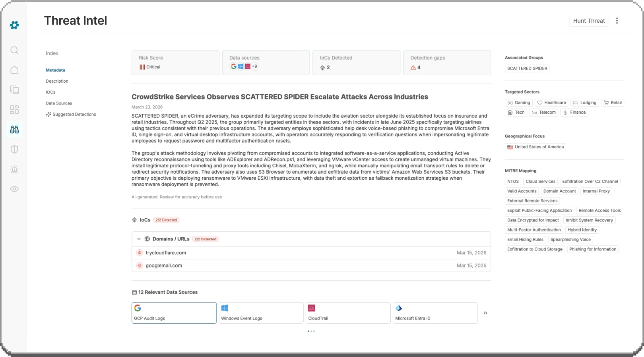This screenshot has width=644, height=357.
Task: Click the carousel pagination dots
Action: [x=311, y=331]
